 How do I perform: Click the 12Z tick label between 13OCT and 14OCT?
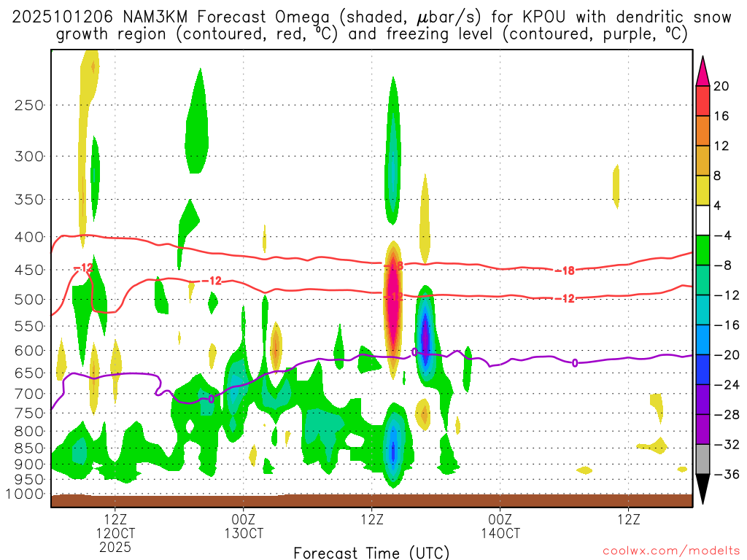coord(372,519)
